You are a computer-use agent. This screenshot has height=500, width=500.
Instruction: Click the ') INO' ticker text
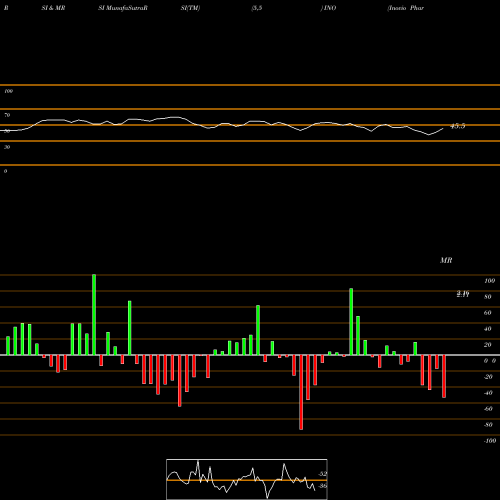click(x=328, y=8)
